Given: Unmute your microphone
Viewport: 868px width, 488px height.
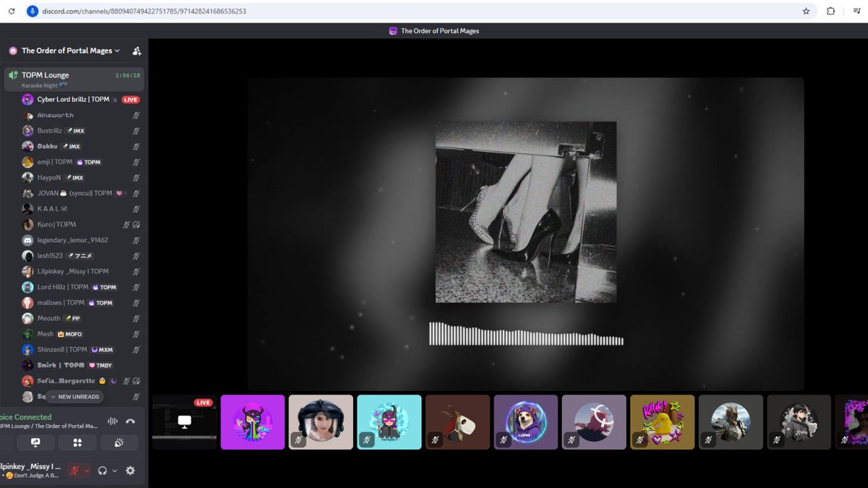Looking at the screenshot, I should pos(74,471).
